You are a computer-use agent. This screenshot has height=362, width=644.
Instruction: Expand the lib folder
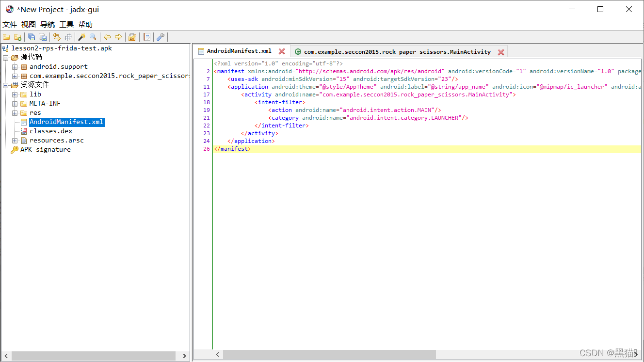point(15,94)
